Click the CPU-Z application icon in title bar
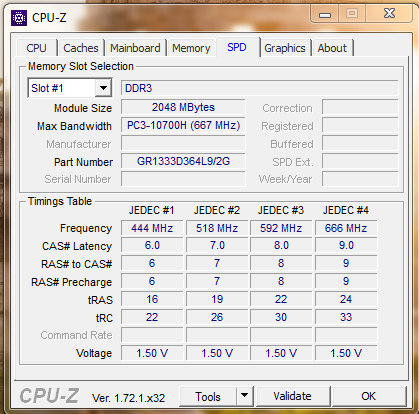The image size is (419, 414). pyautogui.click(x=19, y=18)
